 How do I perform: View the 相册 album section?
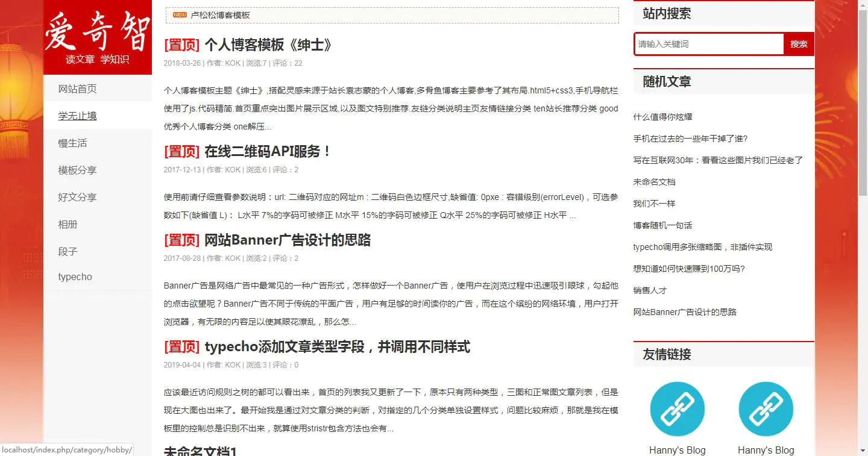click(x=68, y=224)
